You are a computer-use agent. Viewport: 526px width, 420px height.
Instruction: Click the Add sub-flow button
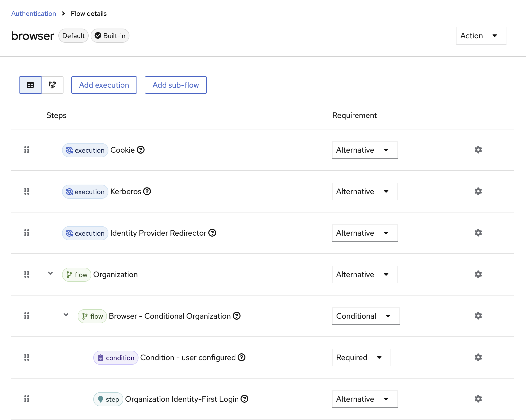point(176,85)
